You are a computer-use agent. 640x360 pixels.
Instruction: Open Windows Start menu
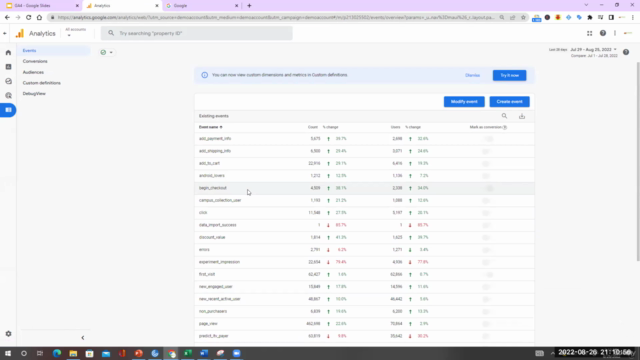coord(8,353)
